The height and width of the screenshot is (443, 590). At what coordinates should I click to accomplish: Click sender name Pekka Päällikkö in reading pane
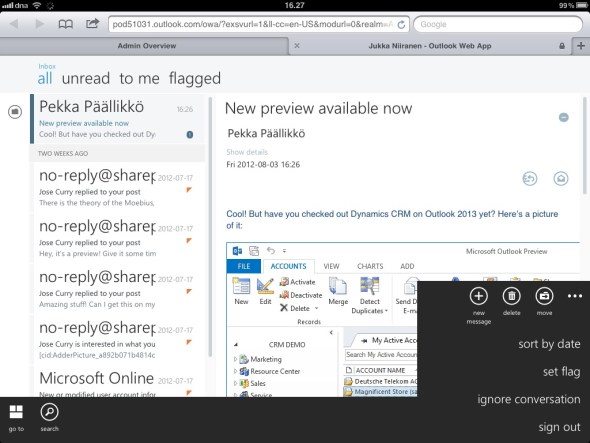point(266,134)
